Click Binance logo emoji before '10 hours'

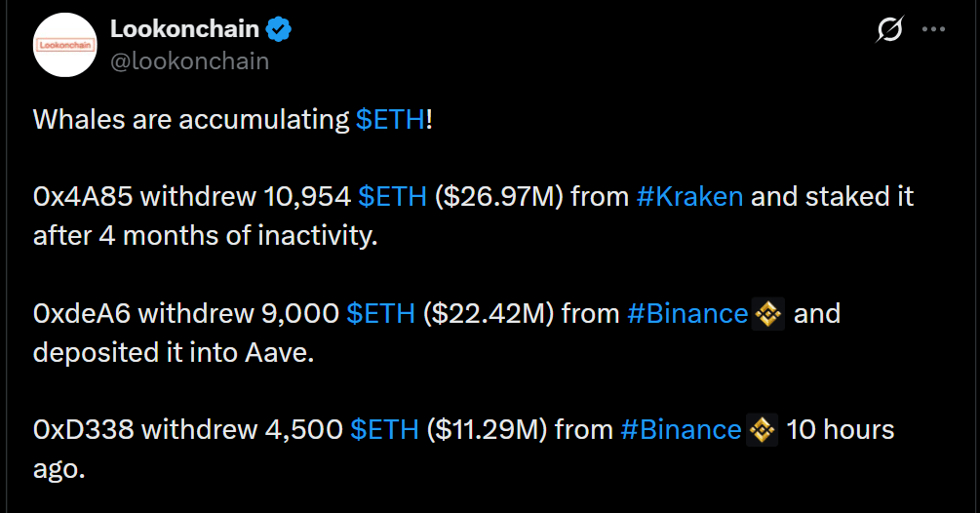click(x=762, y=430)
